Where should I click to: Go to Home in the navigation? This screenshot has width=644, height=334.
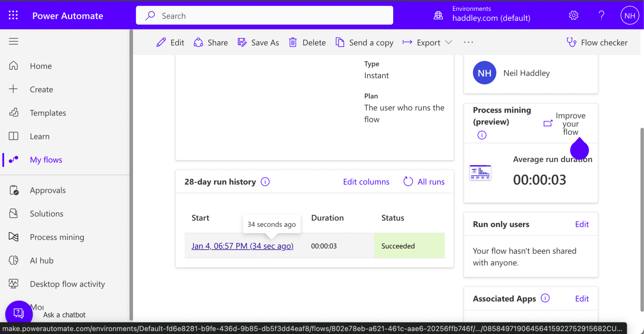pyautogui.click(x=41, y=66)
